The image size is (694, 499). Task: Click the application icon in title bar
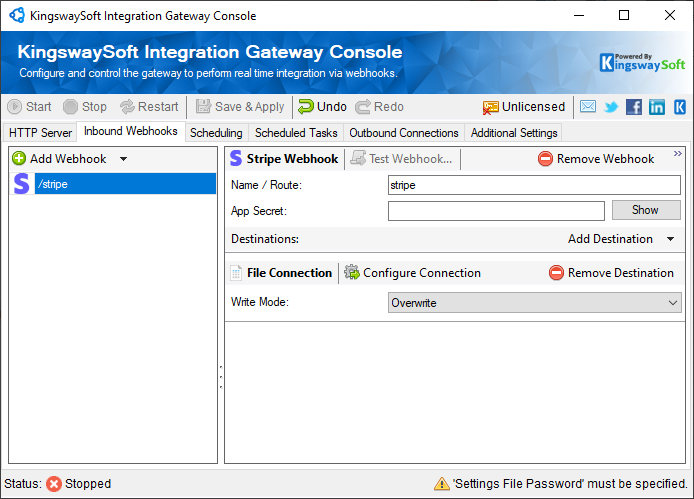(x=17, y=15)
